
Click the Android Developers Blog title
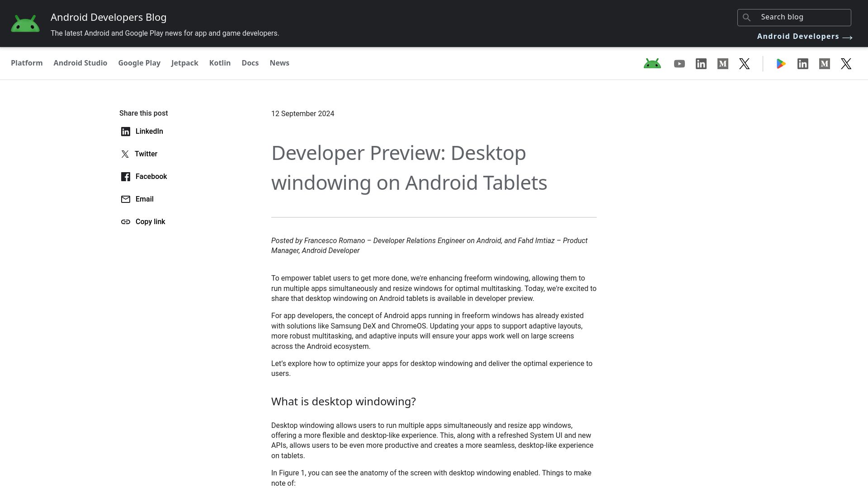click(x=108, y=17)
